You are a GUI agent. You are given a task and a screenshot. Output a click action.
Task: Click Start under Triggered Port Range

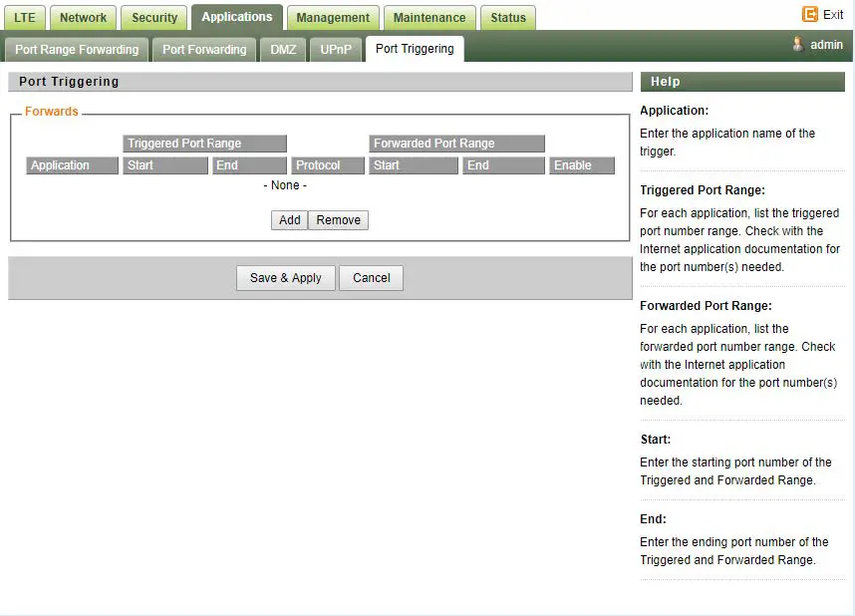point(165,165)
